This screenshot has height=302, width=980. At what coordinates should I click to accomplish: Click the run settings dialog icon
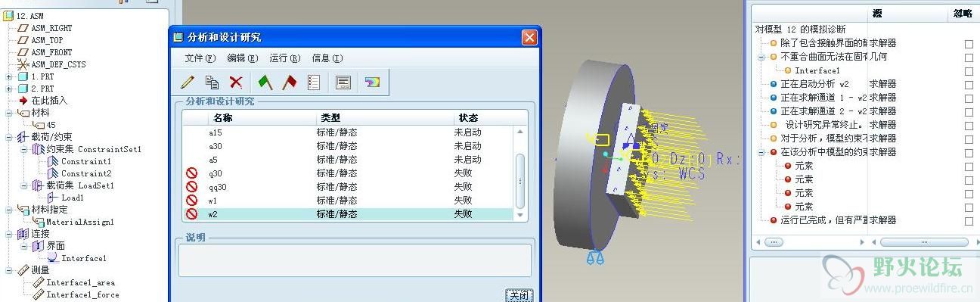(343, 82)
